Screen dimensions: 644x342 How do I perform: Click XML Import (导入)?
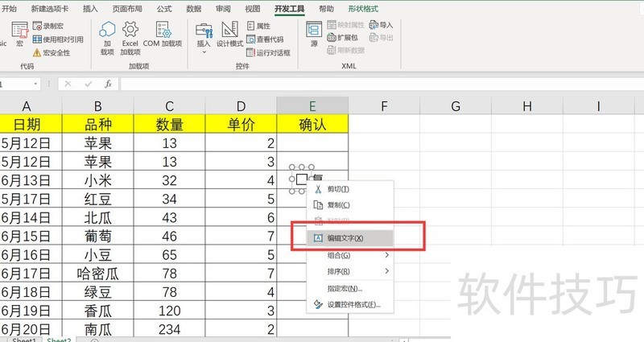point(381,25)
